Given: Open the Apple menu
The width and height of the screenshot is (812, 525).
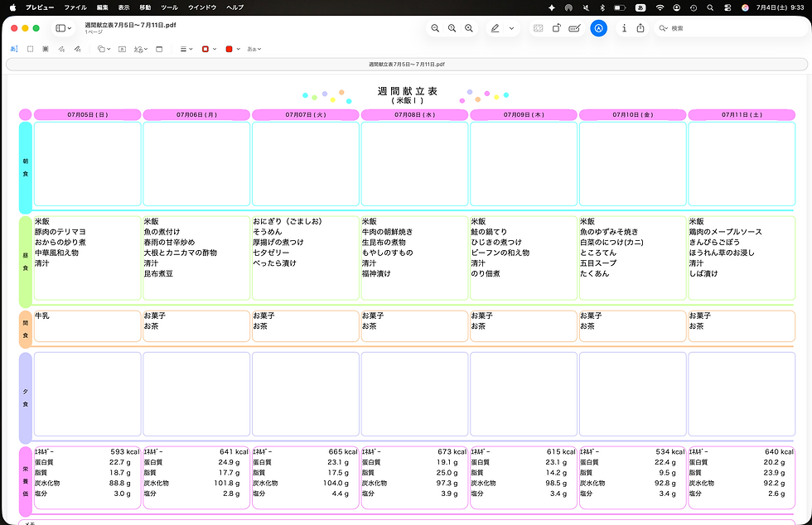Looking at the screenshot, I should pyautogui.click(x=13, y=7).
